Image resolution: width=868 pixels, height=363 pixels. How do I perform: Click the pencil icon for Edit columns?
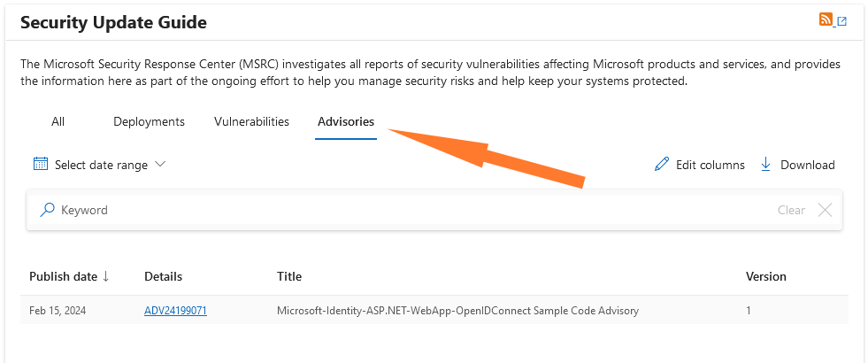pos(661,165)
